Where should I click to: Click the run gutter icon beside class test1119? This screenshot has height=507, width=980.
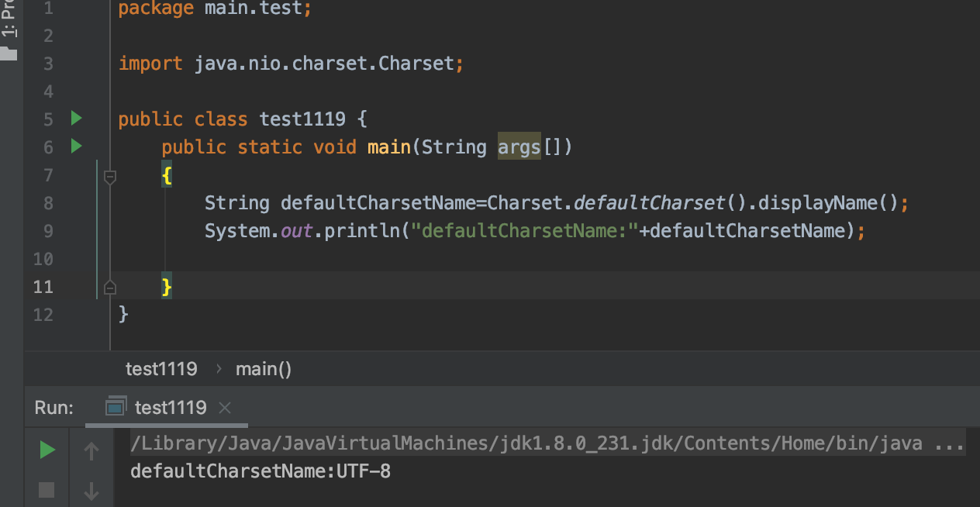76,119
